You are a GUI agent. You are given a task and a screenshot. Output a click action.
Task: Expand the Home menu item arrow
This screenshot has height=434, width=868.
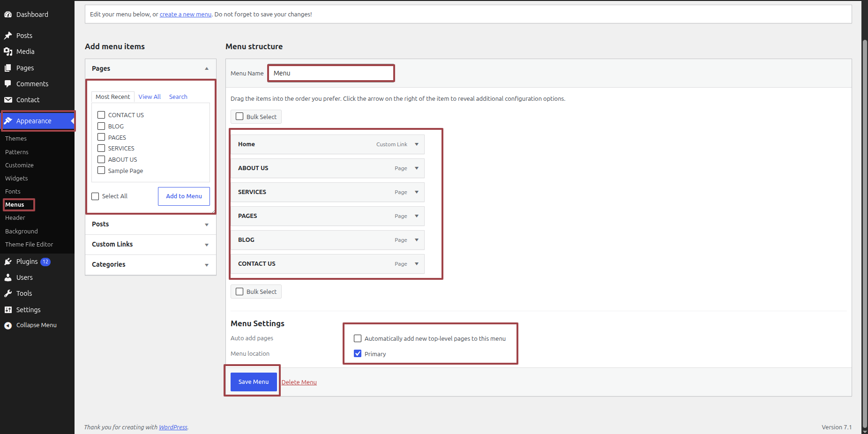(417, 144)
